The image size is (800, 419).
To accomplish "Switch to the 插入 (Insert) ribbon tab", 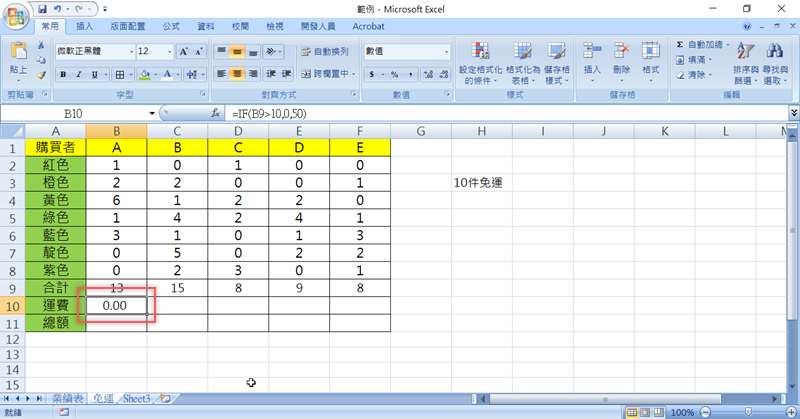I will click(84, 27).
